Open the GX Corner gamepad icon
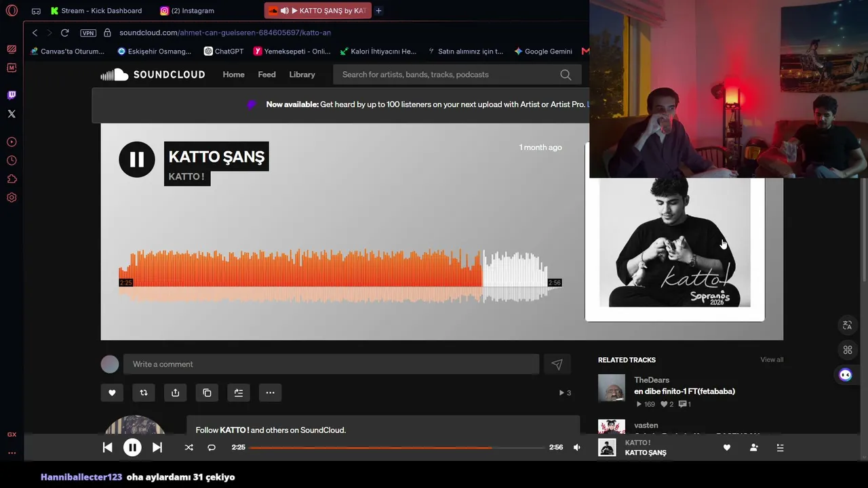The height and width of the screenshot is (488, 868). point(36,11)
